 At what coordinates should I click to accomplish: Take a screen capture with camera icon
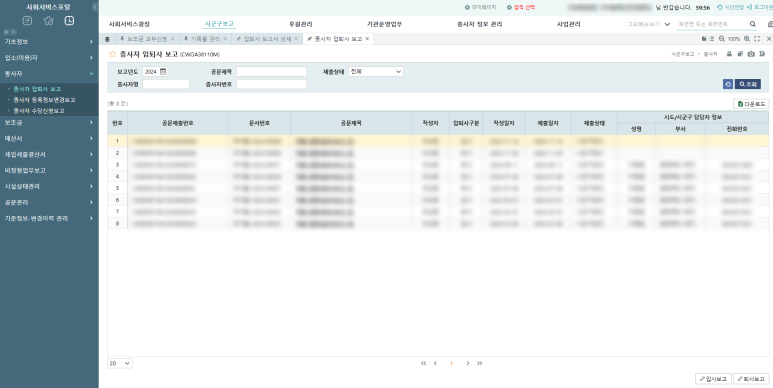tap(751, 54)
